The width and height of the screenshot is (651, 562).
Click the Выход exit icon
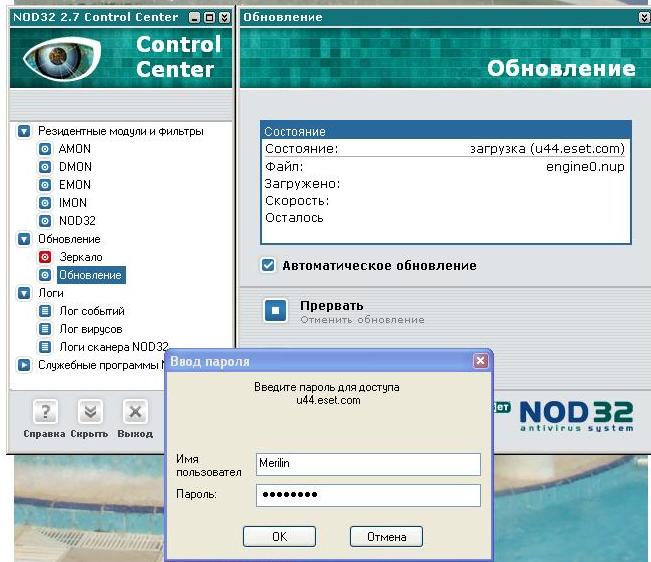pos(135,412)
